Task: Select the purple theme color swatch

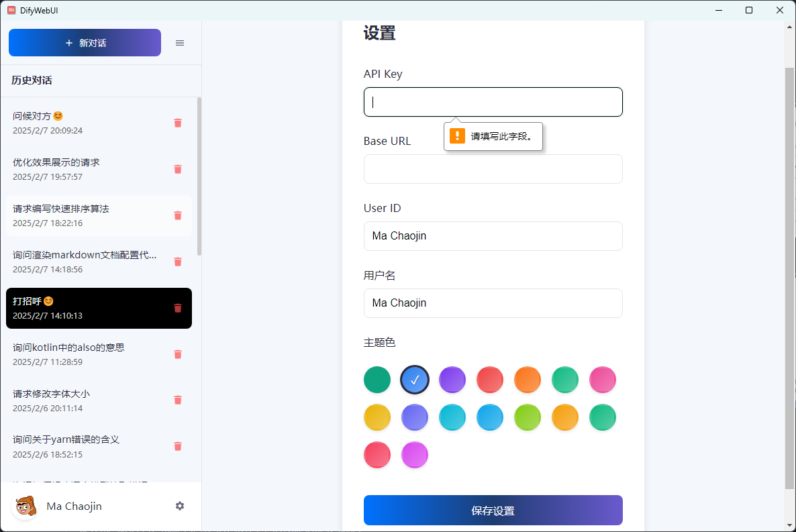Action: (452, 380)
